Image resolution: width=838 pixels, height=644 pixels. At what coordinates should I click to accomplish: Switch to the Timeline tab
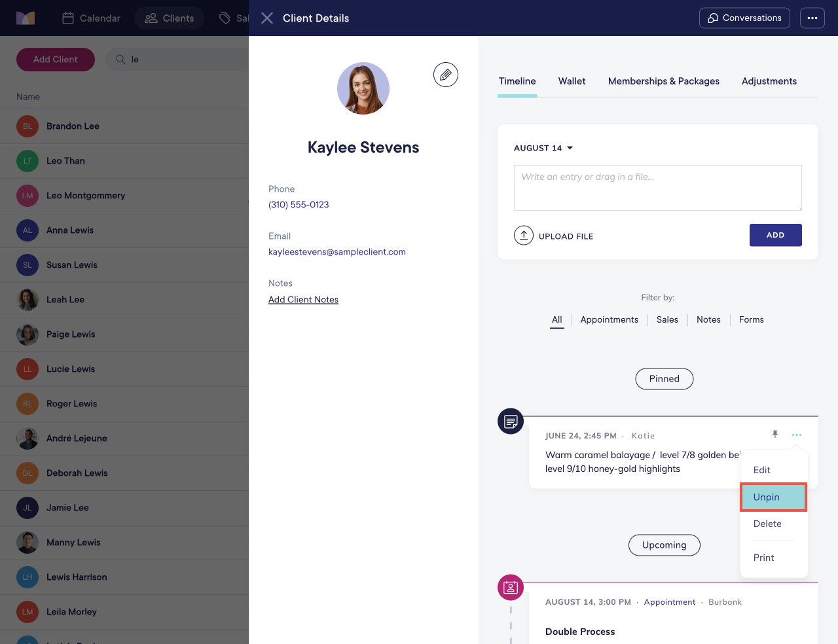pyautogui.click(x=517, y=81)
